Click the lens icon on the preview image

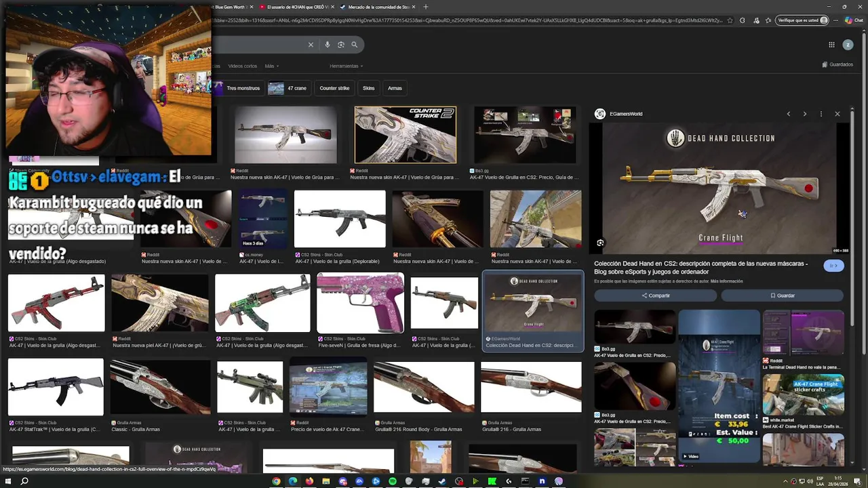click(600, 243)
